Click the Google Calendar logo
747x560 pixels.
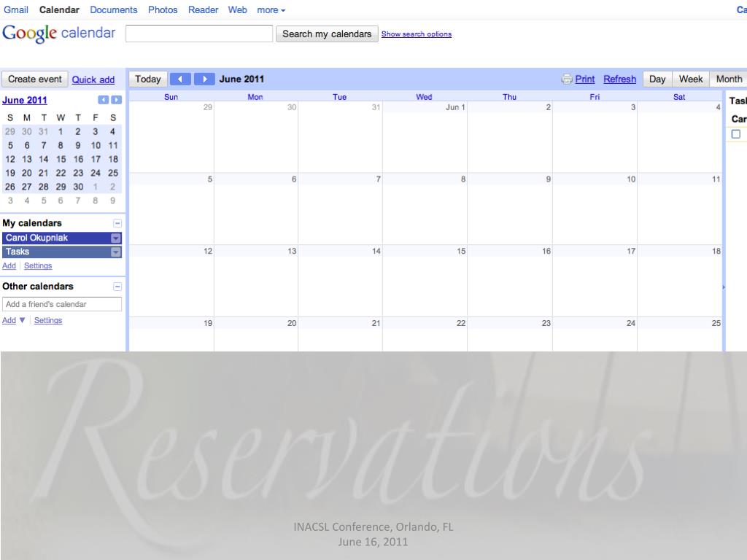coord(58,34)
